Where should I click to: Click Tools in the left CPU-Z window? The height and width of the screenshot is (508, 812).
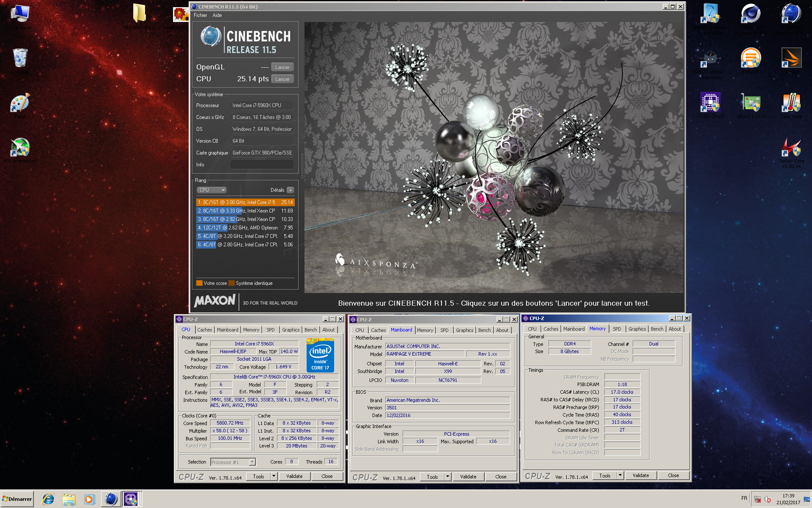tap(258, 476)
